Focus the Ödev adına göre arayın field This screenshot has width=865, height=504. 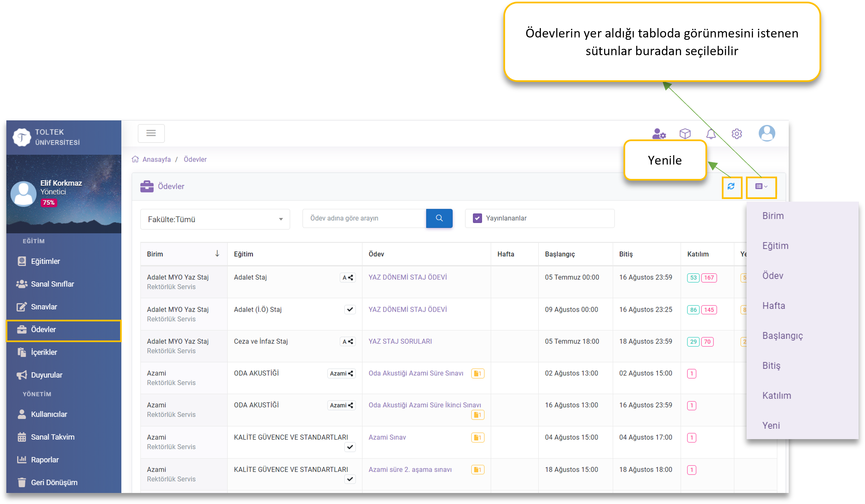click(364, 218)
